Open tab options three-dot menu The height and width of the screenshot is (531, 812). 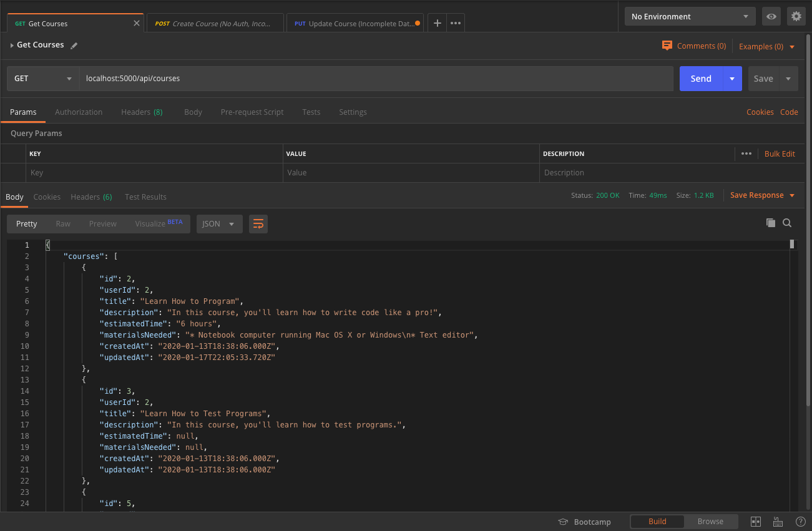456,23
